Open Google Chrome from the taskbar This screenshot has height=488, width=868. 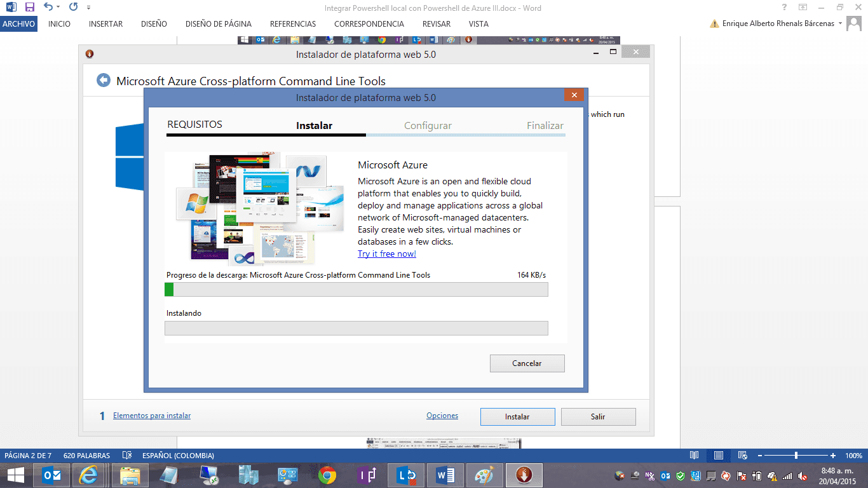click(x=327, y=475)
